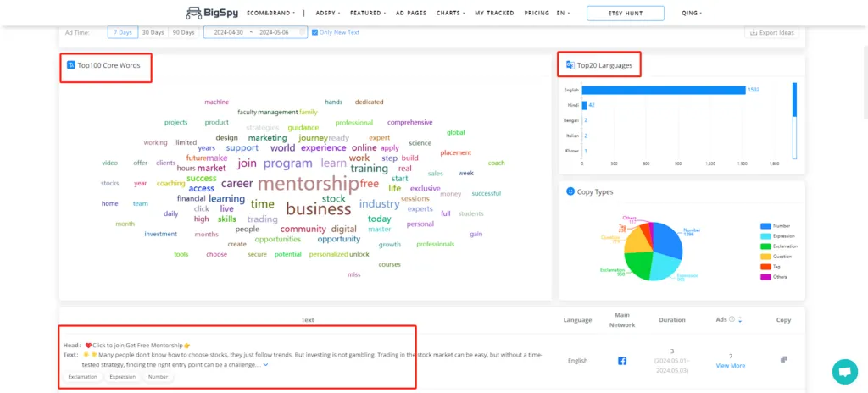Click the Copy Types smiley icon
The height and width of the screenshot is (393, 868).
click(569, 191)
